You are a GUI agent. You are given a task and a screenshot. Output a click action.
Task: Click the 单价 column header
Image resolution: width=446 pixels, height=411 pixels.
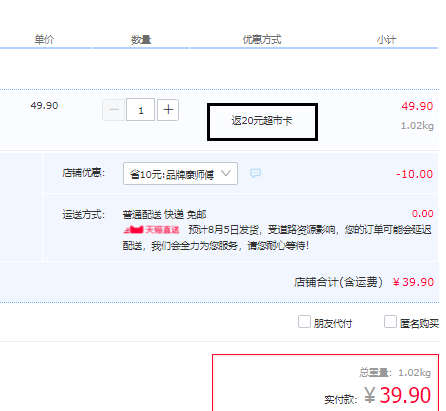[x=44, y=40]
